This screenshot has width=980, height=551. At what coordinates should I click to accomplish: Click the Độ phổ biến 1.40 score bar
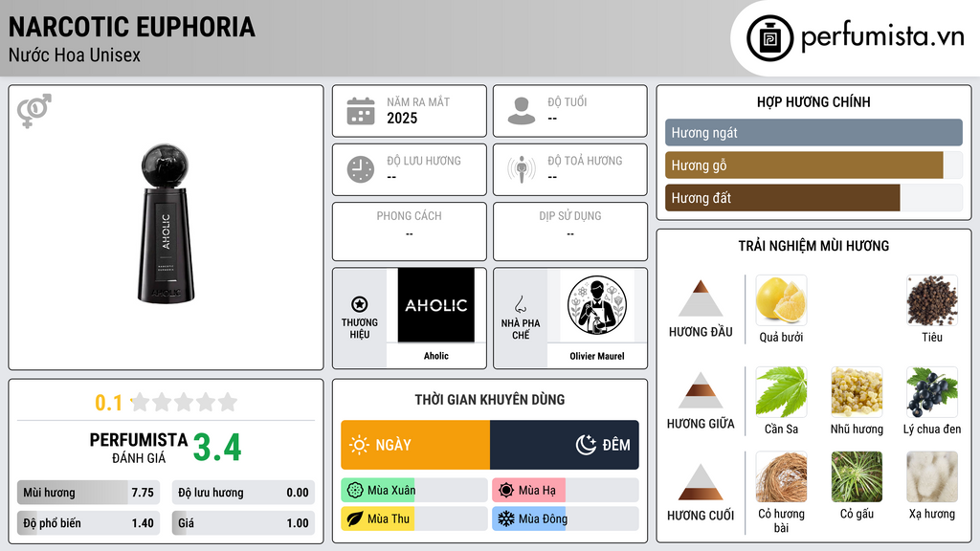[x=88, y=523]
